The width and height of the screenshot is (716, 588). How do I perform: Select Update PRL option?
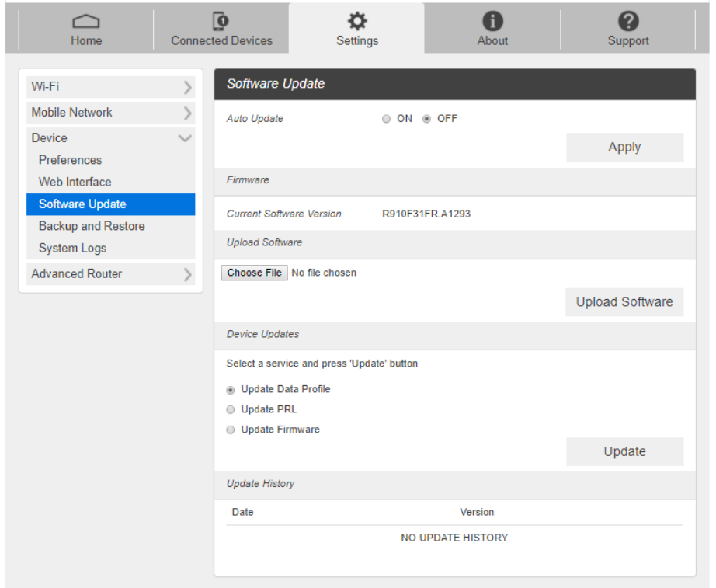[231, 410]
